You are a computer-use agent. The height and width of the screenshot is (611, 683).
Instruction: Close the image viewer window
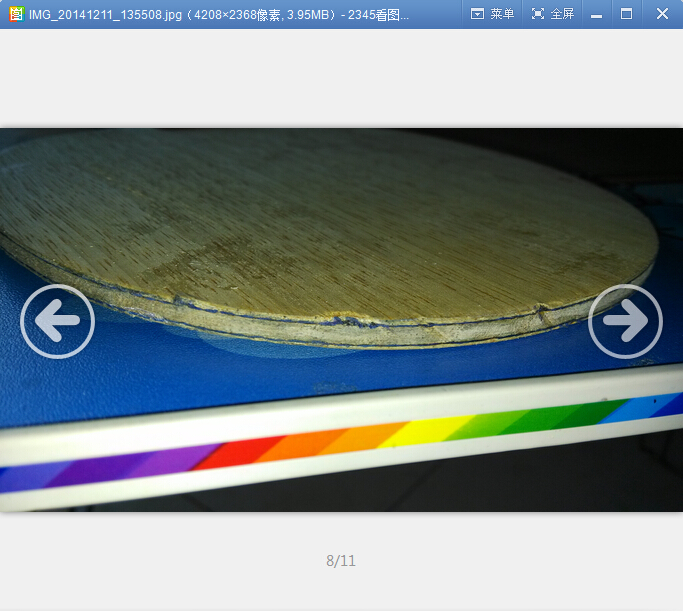[662, 14]
